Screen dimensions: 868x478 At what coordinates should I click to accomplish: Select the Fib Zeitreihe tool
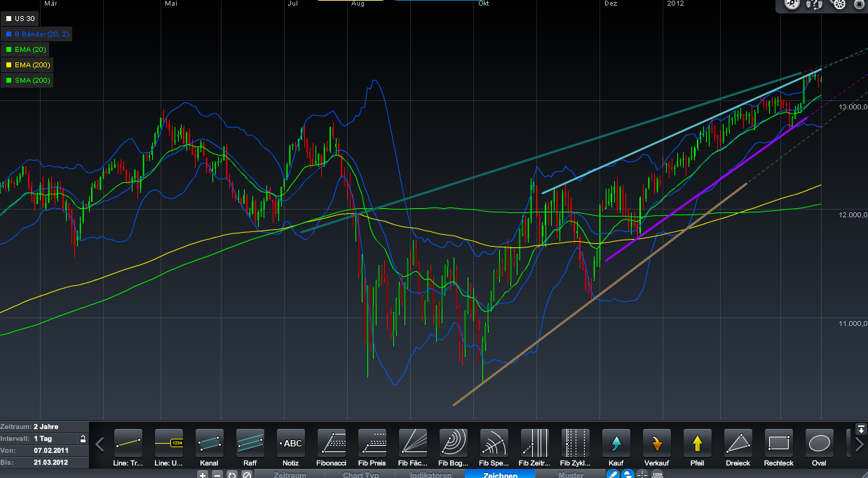point(534,443)
